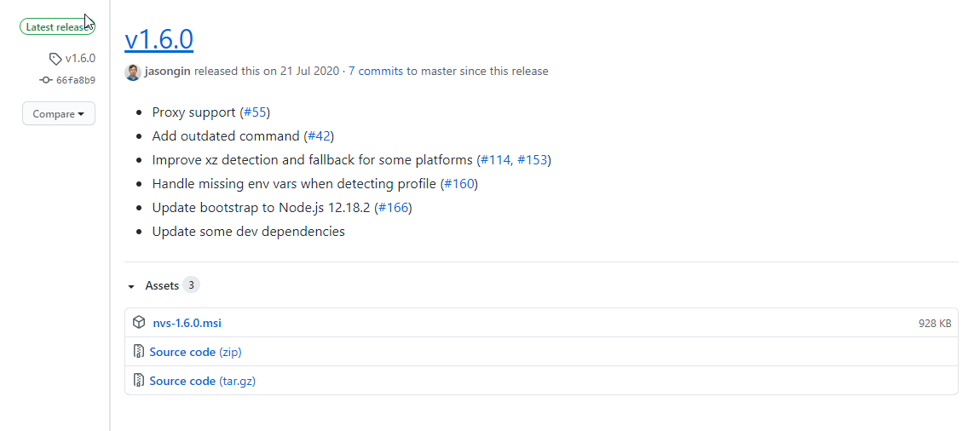Click the archive icon for Source code (tar.gz)

point(139,381)
